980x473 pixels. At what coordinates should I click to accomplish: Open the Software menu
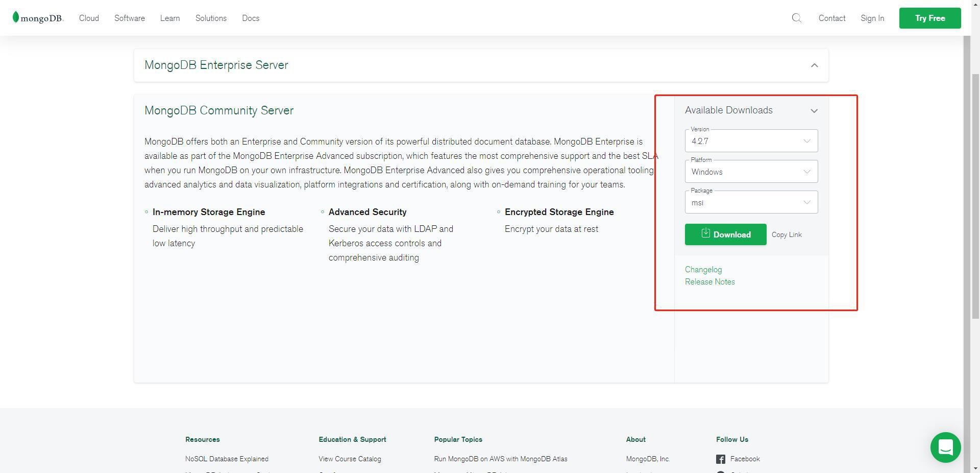click(x=130, y=18)
